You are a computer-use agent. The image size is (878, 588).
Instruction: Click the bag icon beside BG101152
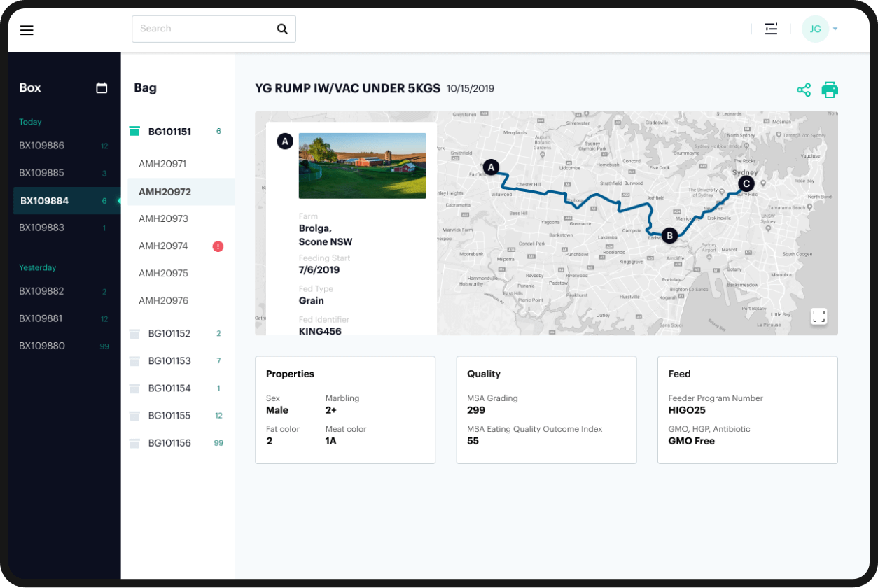(x=134, y=333)
